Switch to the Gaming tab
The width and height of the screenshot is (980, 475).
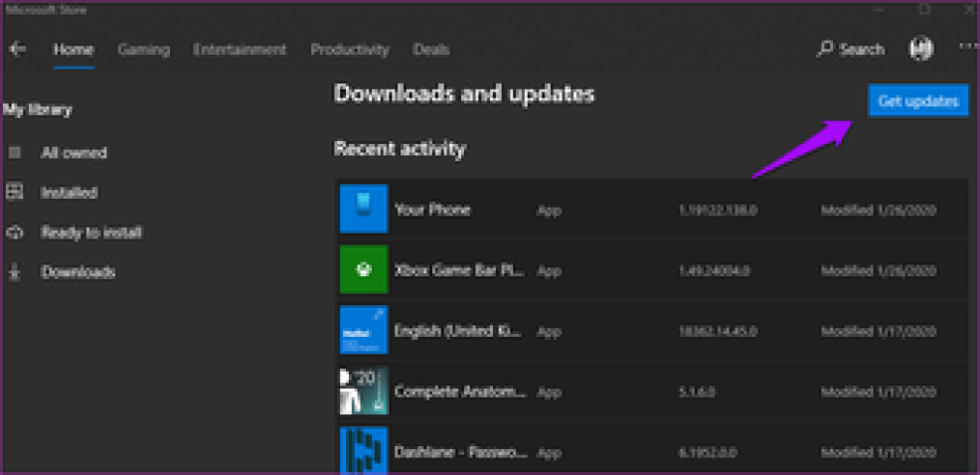[144, 50]
